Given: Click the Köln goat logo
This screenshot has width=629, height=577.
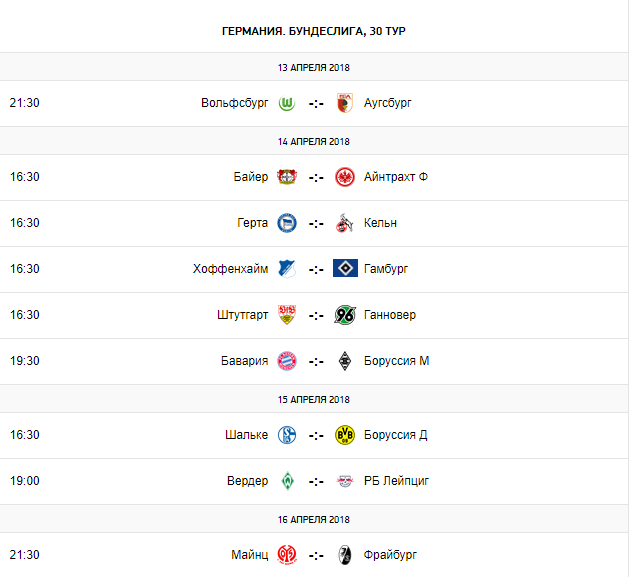Looking at the screenshot, I should (x=345, y=223).
